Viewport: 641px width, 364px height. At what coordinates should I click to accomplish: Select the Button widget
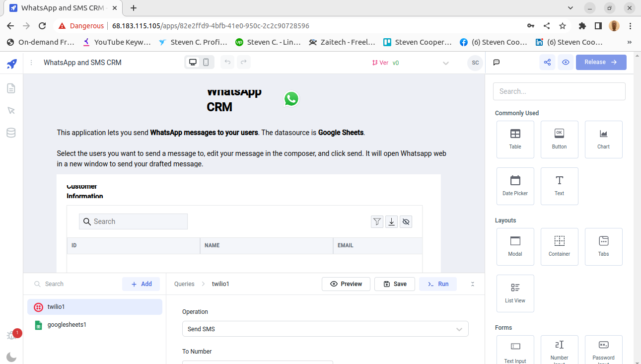pyautogui.click(x=560, y=140)
